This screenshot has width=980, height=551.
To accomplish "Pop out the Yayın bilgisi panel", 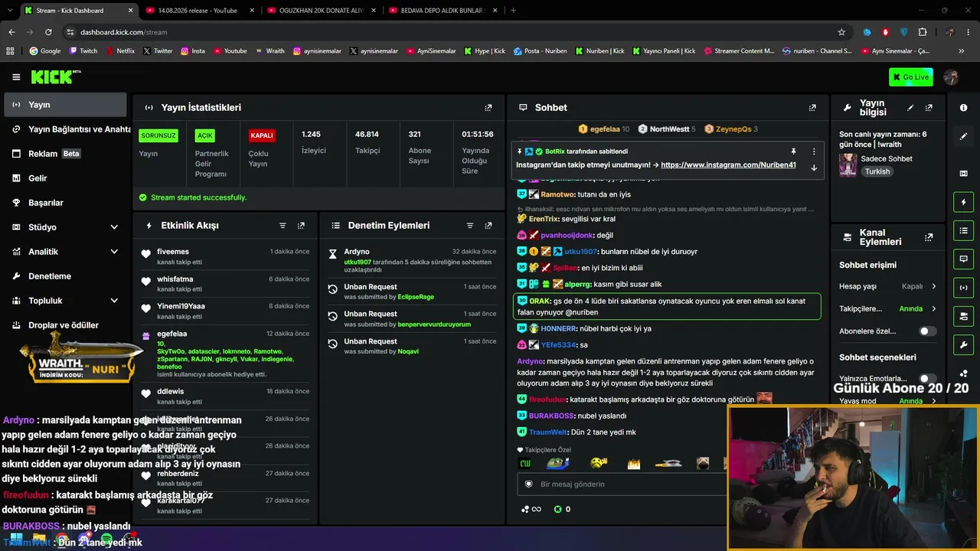I will 929,108.
